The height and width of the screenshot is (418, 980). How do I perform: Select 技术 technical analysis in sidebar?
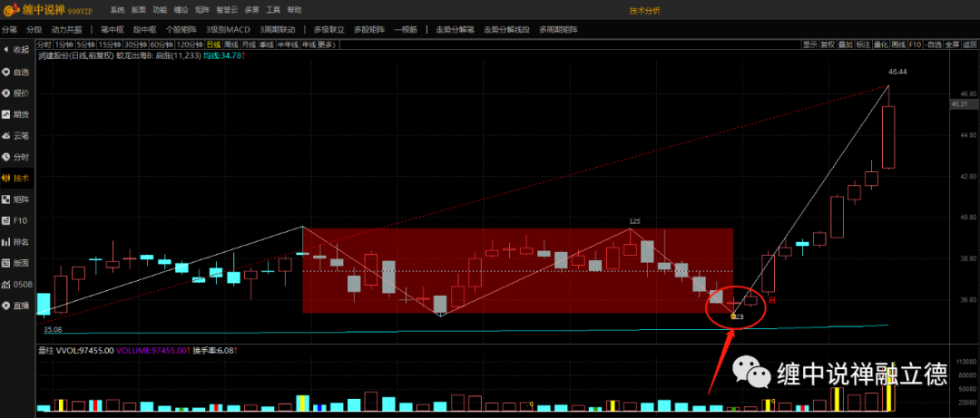click(17, 178)
